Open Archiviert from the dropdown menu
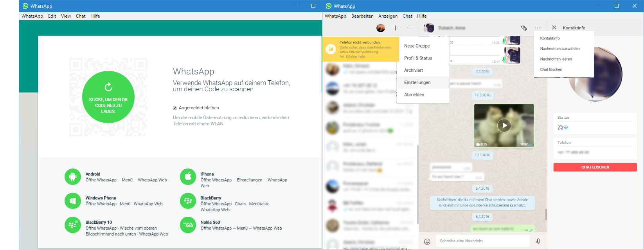The image size is (644, 250). pos(423,70)
